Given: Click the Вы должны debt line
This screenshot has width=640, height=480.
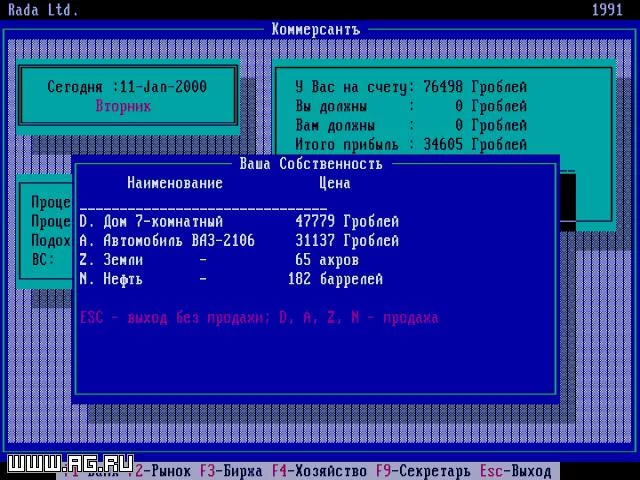Looking at the screenshot, I should tap(411, 106).
